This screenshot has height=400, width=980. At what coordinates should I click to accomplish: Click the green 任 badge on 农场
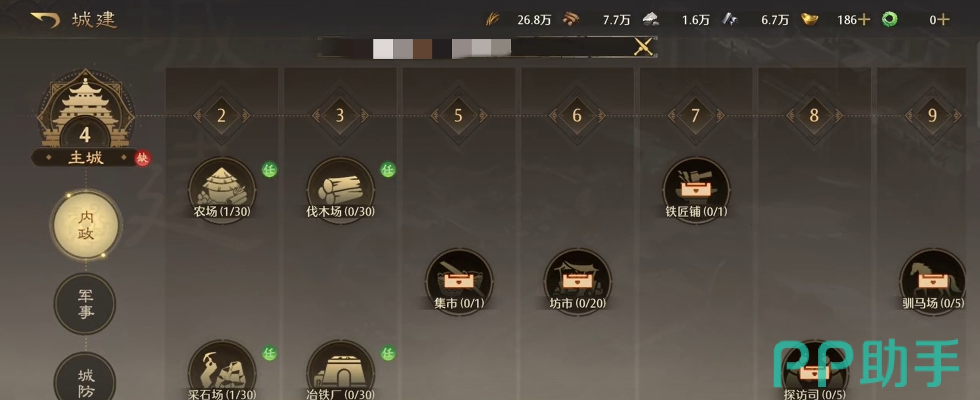[269, 170]
